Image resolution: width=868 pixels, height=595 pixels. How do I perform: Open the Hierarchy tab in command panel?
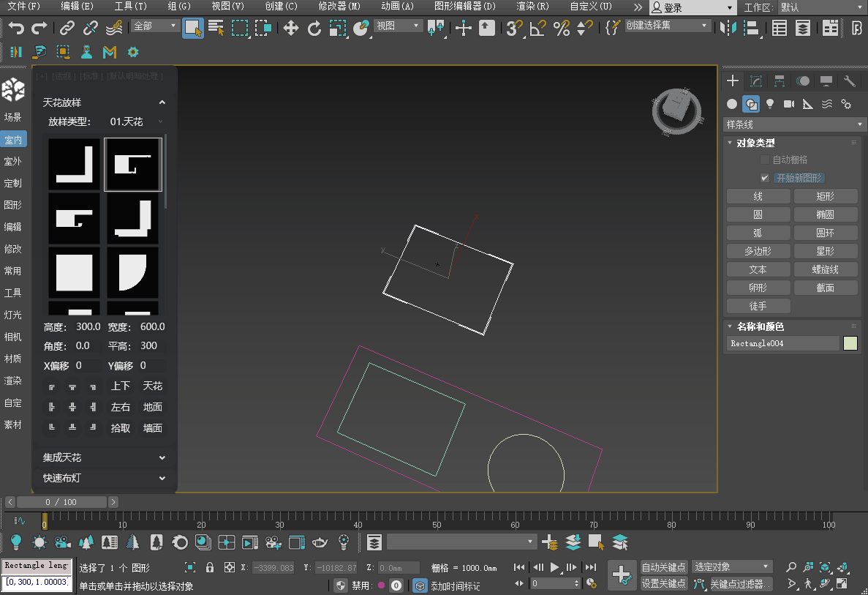pyautogui.click(x=779, y=81)
